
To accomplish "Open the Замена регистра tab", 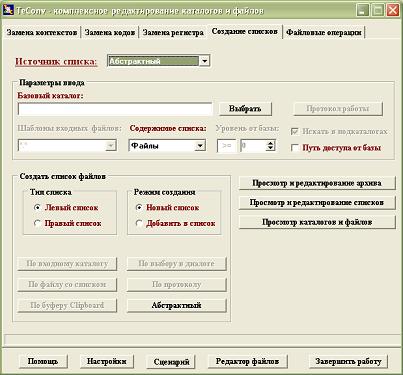I will click(173, 33).
